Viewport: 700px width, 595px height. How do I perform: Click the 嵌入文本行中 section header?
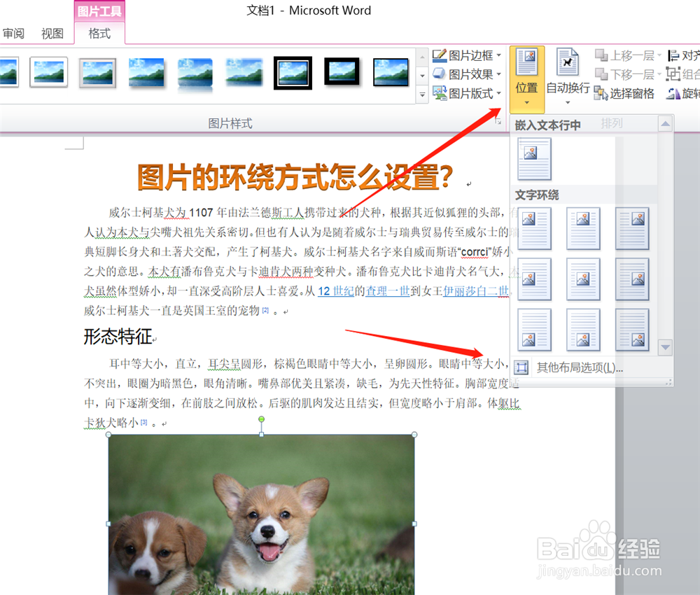[x=548, y=125]
